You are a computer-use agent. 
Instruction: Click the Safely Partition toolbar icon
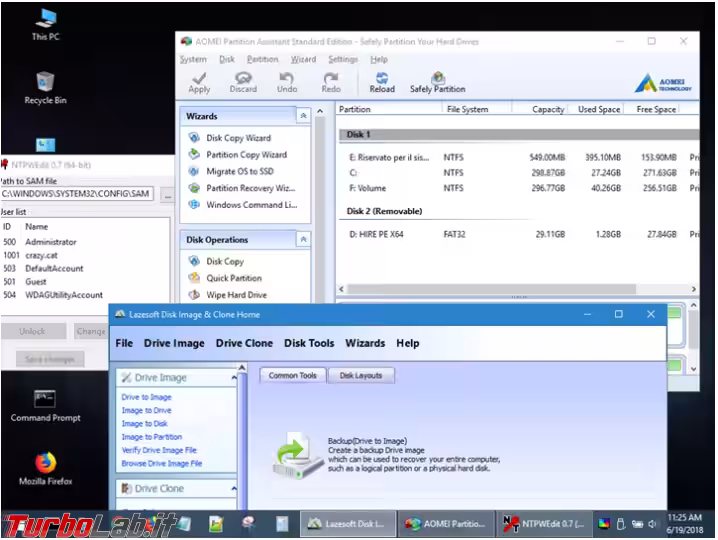(437, 83)
